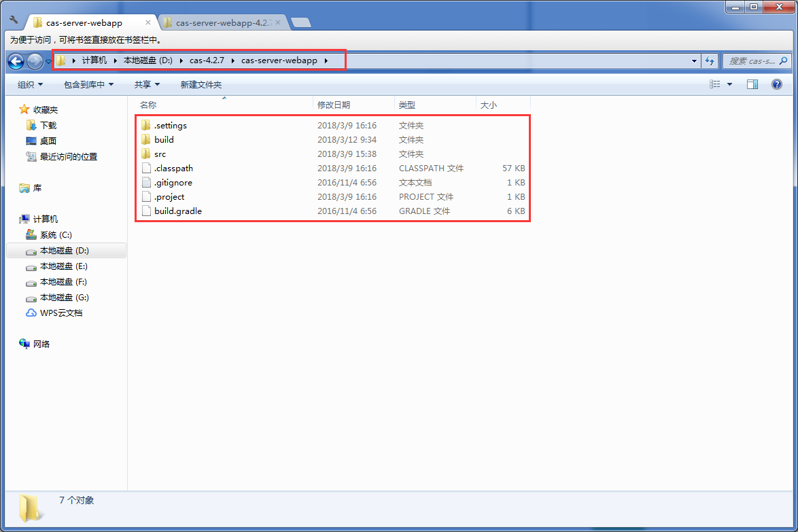Switch to the cas-server-webapp-4.2.7 tab
798x532 pixels.
pos(224,23)
